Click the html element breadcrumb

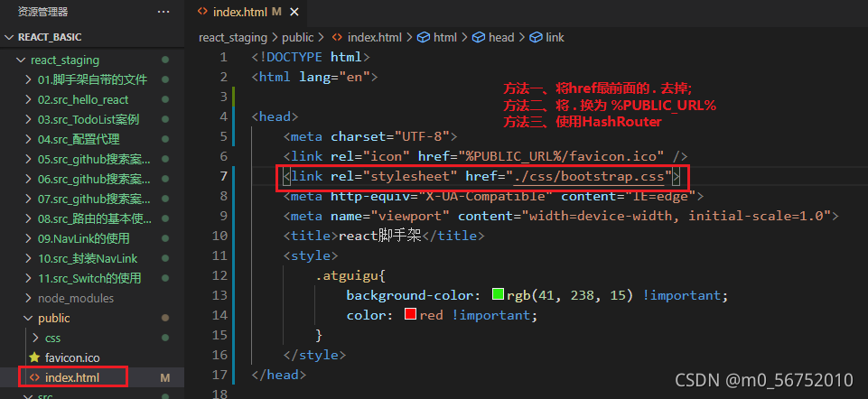pos(445,38)
